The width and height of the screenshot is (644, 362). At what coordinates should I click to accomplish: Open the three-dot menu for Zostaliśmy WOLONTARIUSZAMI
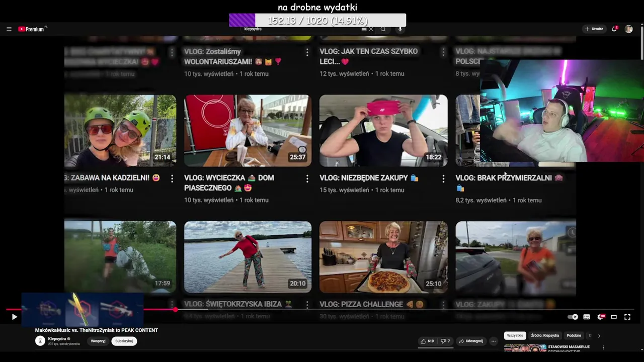[307, 52]
